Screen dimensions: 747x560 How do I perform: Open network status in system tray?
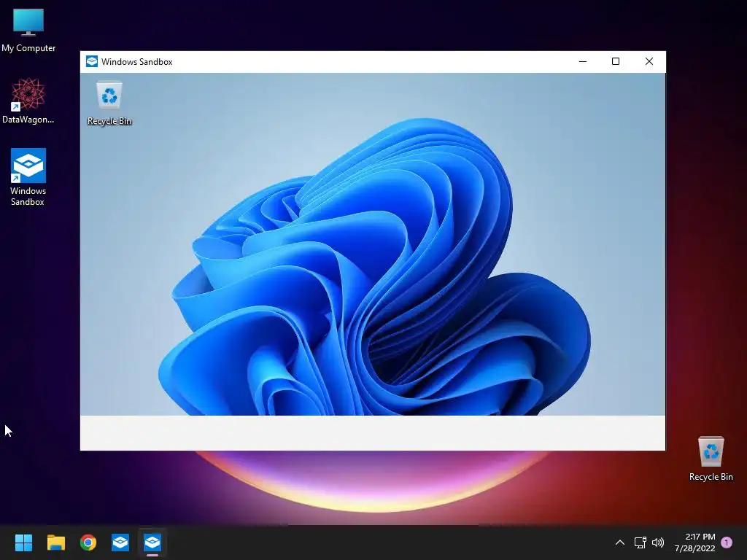click(640, 542)
